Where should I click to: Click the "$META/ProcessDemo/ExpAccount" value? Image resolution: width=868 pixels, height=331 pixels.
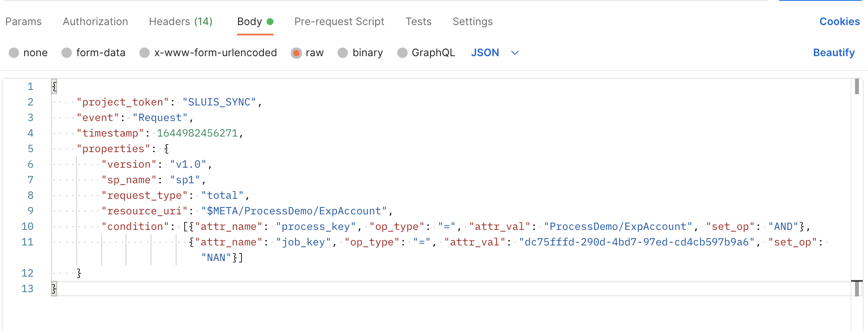pyautogui.click(x=294, y=211)
